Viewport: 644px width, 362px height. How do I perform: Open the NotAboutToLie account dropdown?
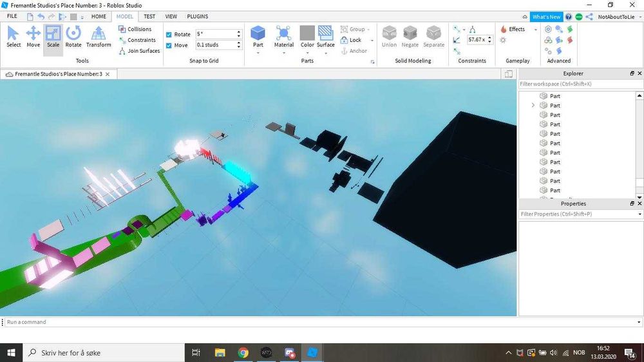click(640, 17)
